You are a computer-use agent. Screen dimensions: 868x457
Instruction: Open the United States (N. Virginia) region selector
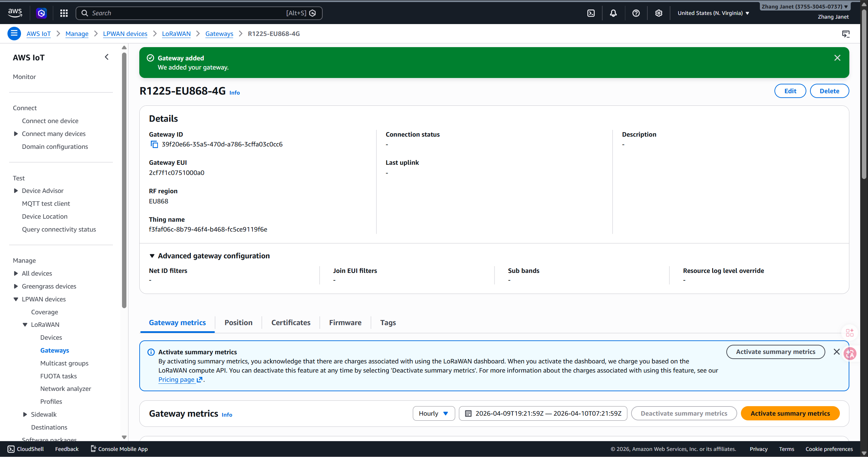tap(713, 13)
